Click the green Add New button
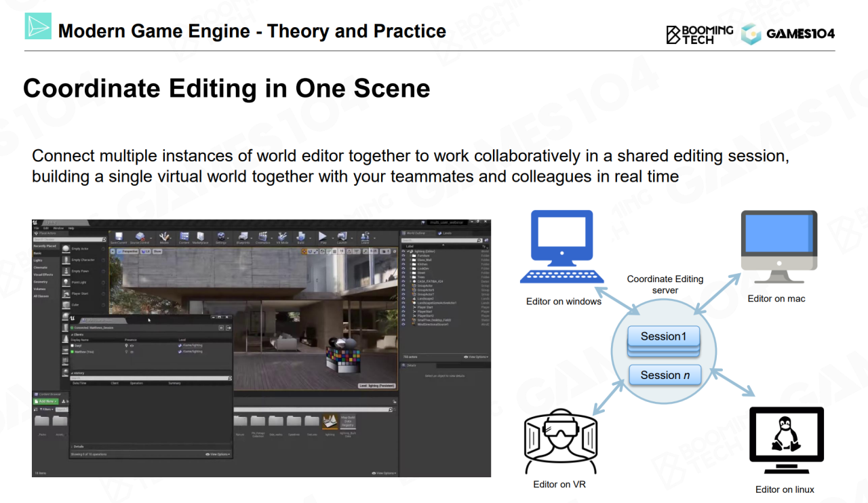The height and width of the screenshot is (503, 868). pos(47,401)
